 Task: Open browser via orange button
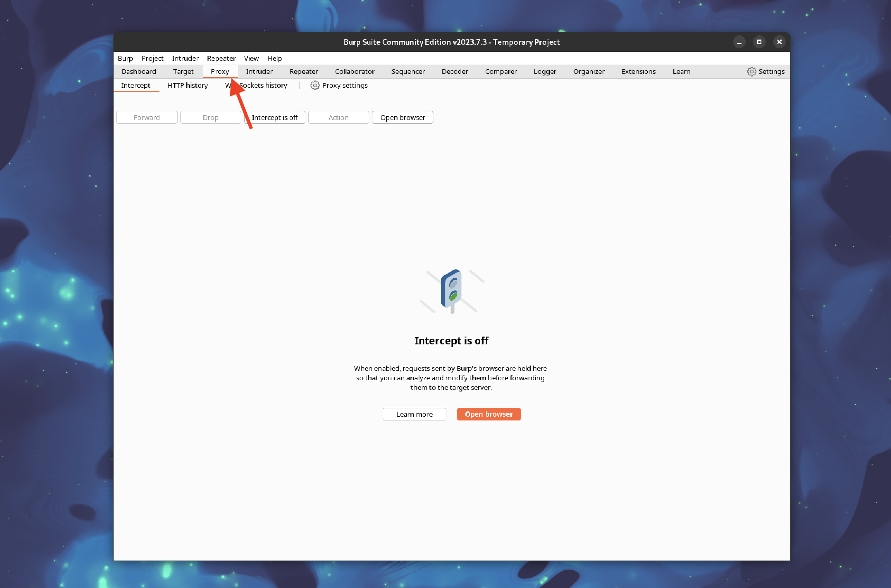tap(488, 414)
